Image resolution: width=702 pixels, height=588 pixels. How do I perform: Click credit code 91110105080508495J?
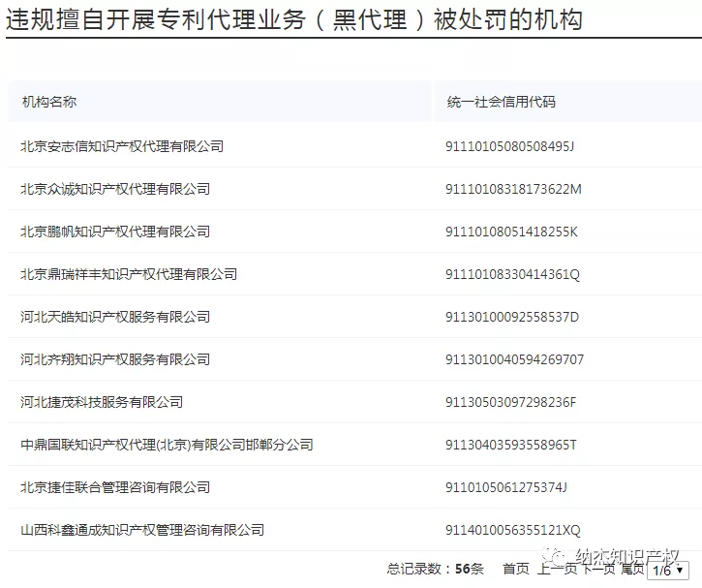pos(509,146)
